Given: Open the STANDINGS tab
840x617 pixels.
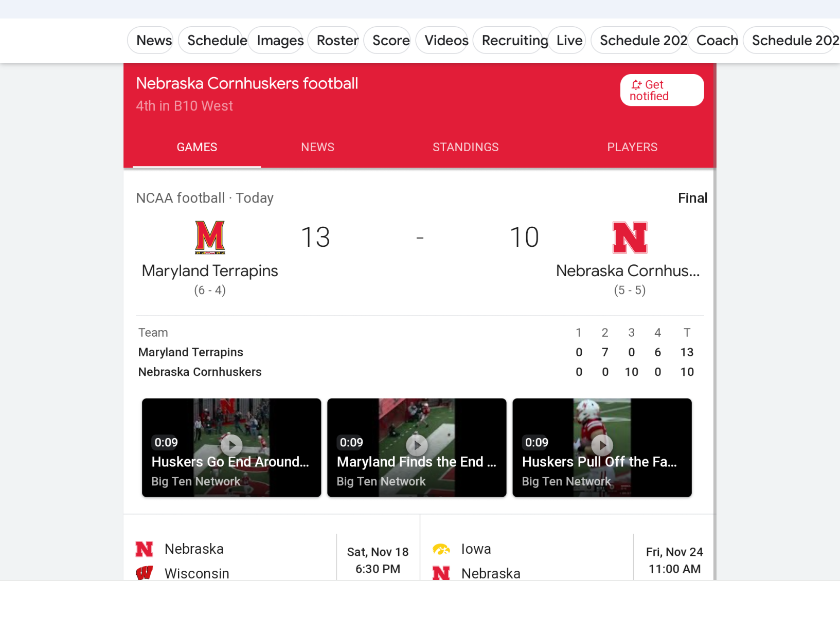Looking at the screenshot, I should pos(466,147).
